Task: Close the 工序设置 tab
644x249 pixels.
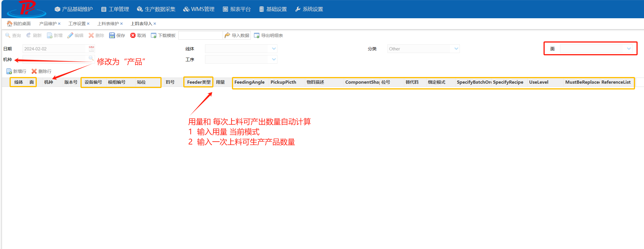Action: click(x=88, y=24)
